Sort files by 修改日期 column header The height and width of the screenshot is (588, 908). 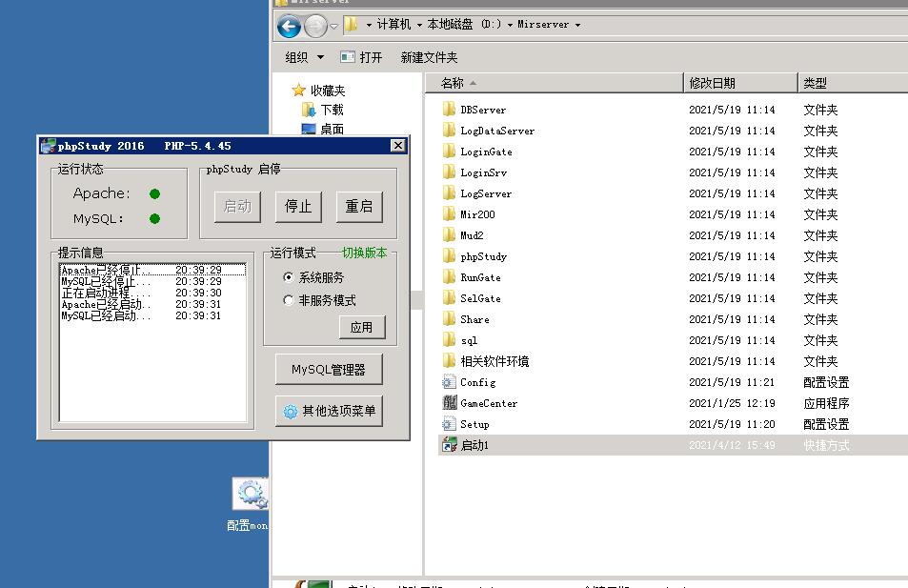pos(713,83)
